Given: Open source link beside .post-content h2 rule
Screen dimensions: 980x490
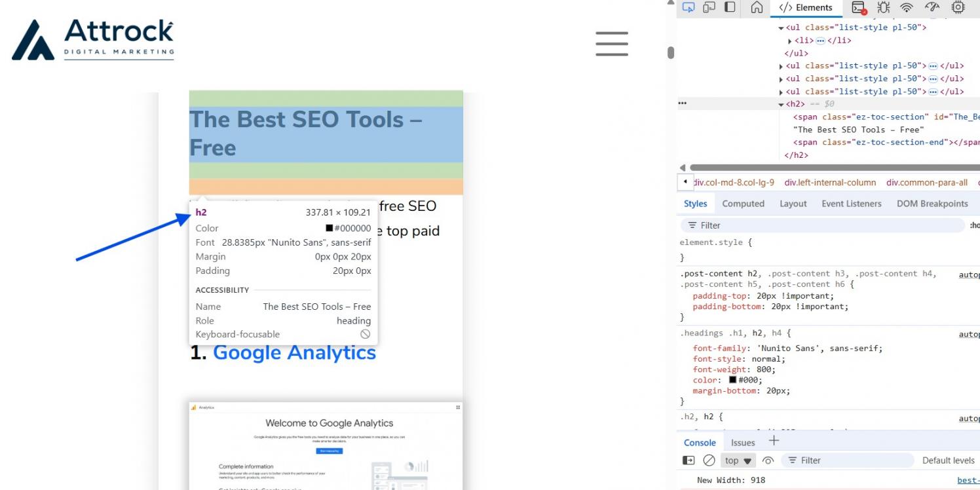Looking at the screenshot, I should point(970,274).
